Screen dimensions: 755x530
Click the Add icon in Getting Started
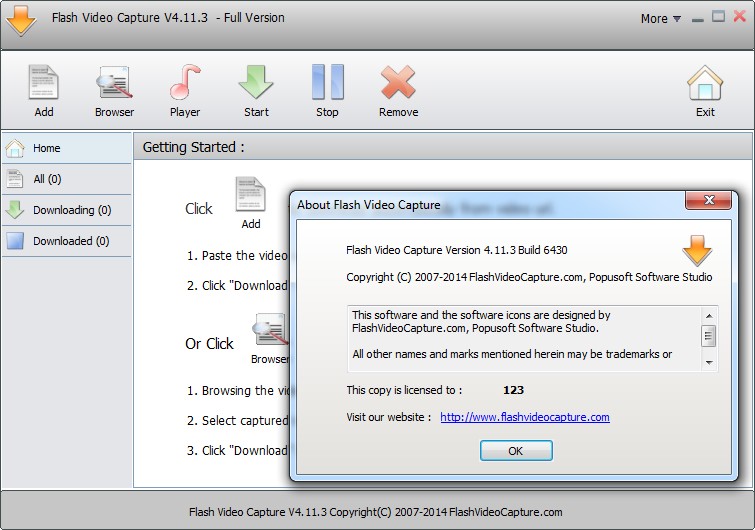250,194
